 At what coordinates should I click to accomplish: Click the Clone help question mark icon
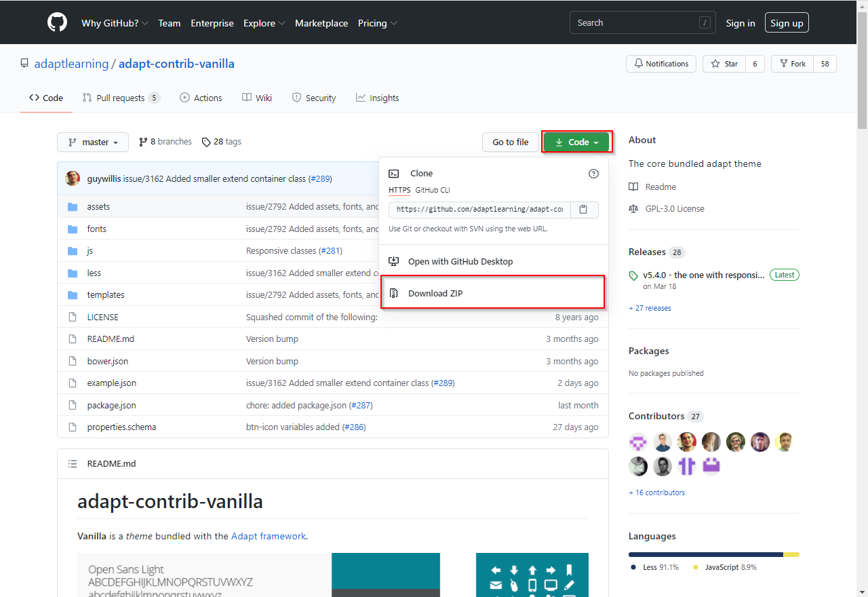click(x=593, y=174)
